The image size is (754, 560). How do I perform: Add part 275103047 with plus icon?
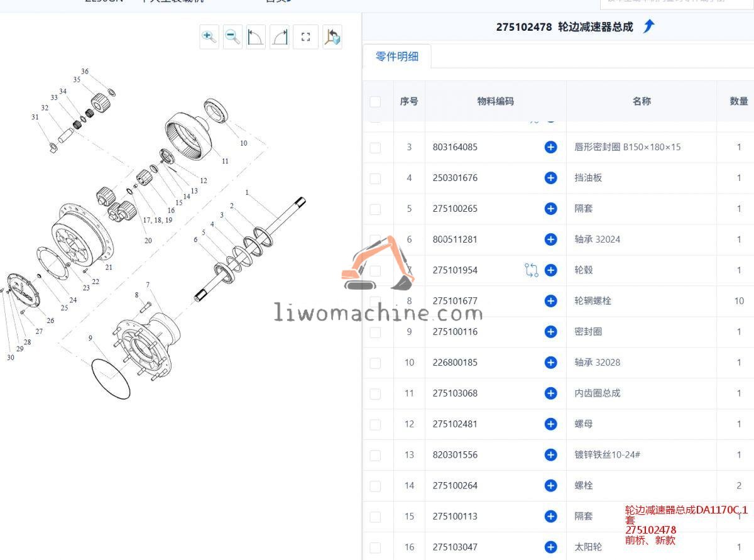[551, 547]
